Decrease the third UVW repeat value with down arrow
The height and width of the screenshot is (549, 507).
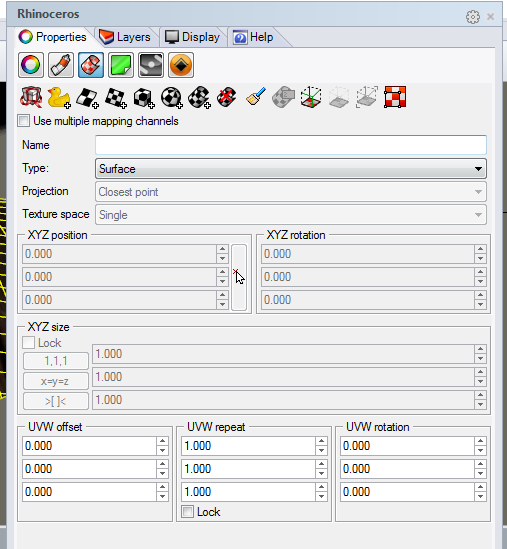[321, 496]
